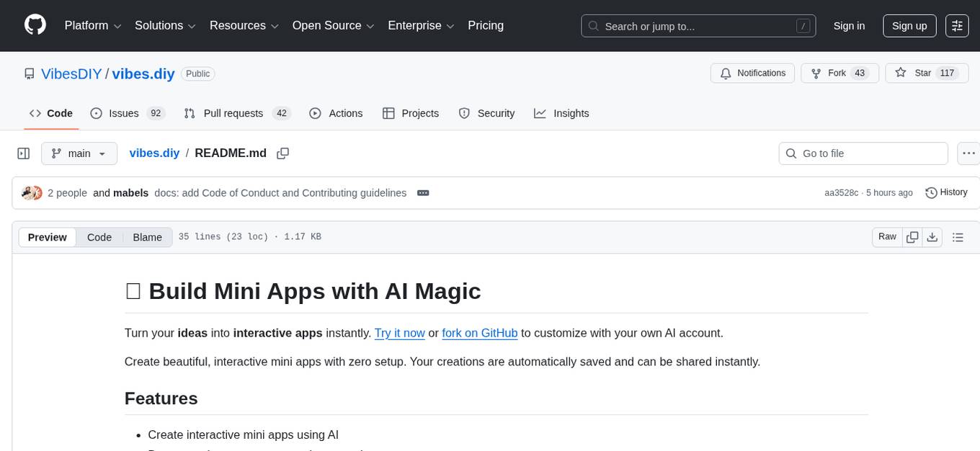The width and height of the screenshot is (980, 451).
Task: Follow the Try it now link
Action: 399,333
